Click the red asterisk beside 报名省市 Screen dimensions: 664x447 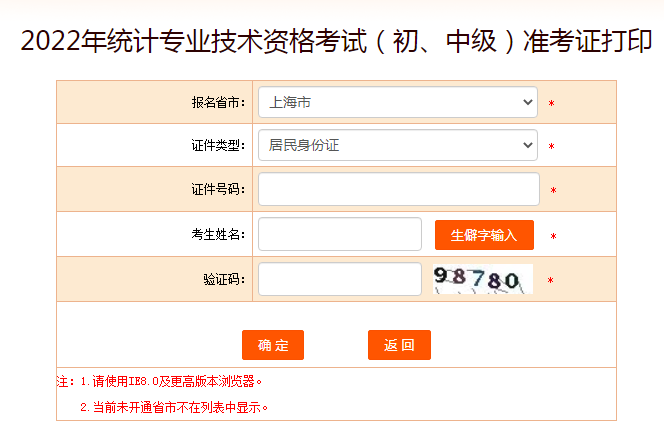click(x=551, y=104)
